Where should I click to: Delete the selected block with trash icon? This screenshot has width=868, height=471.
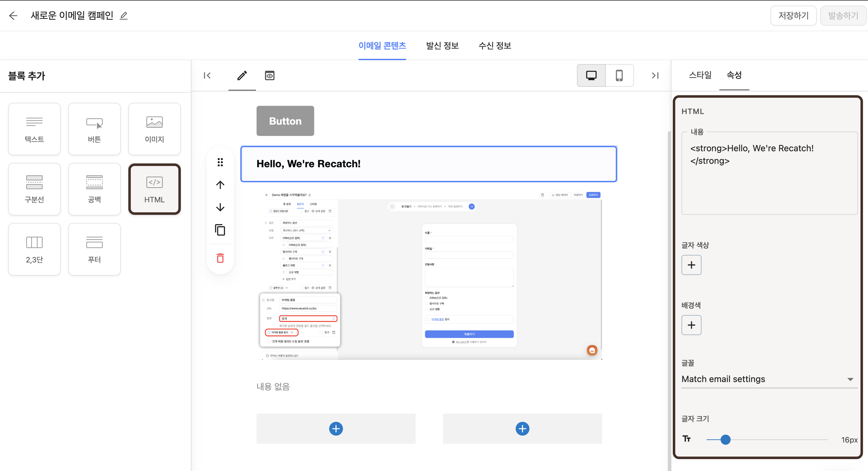220,258
